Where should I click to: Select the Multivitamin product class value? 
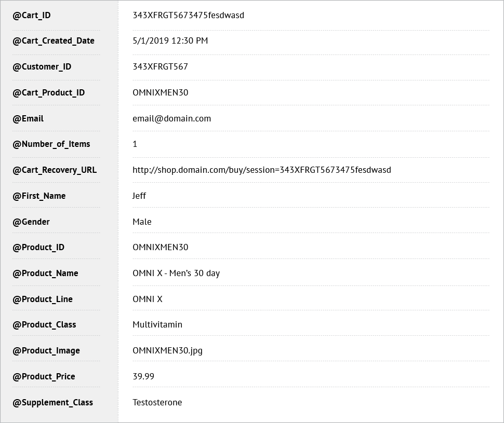pos(157,324)
